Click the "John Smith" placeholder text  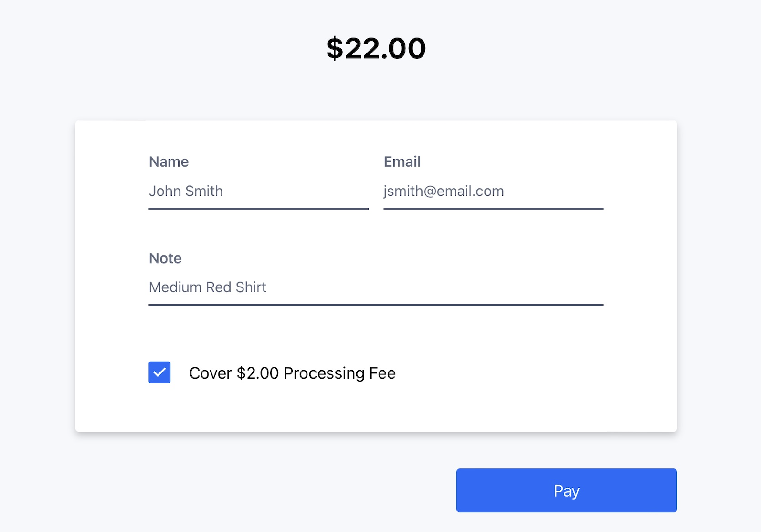pyautogui.click(x=186, y=192)
